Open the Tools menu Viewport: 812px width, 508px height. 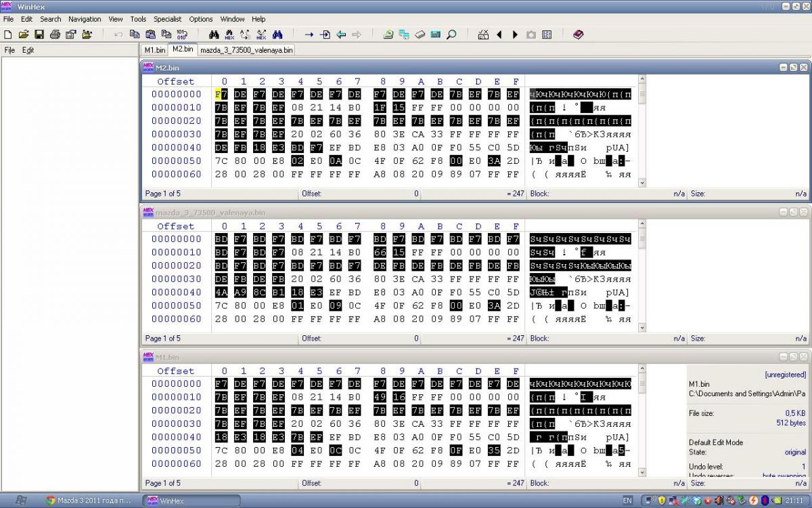[138, 19]
